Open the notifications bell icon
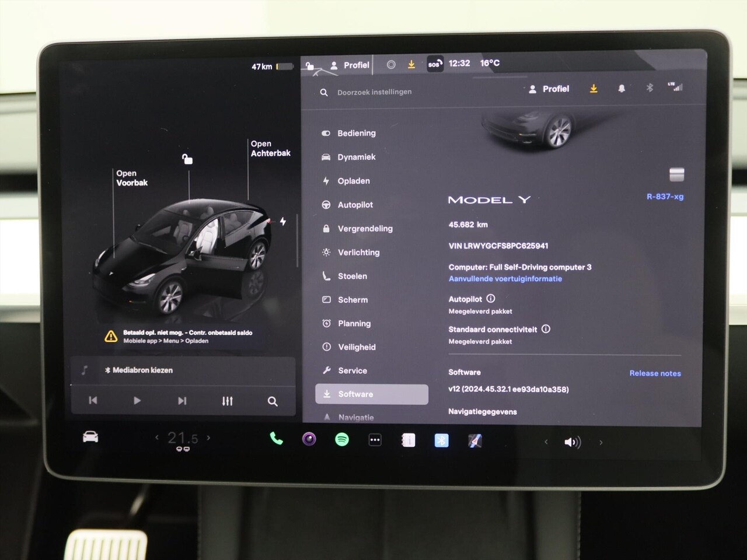747x560 pixels. tap(622, 89)
